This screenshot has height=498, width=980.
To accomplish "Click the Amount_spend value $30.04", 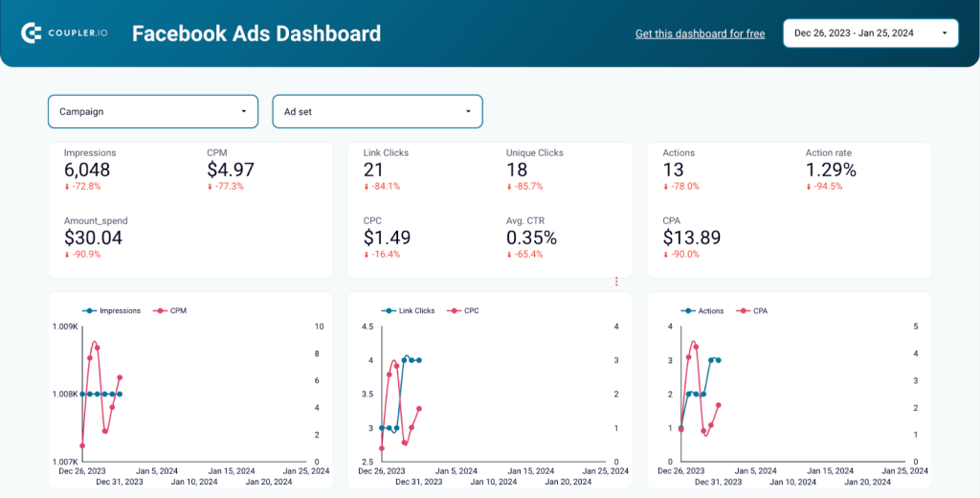I will coord(93,238).
